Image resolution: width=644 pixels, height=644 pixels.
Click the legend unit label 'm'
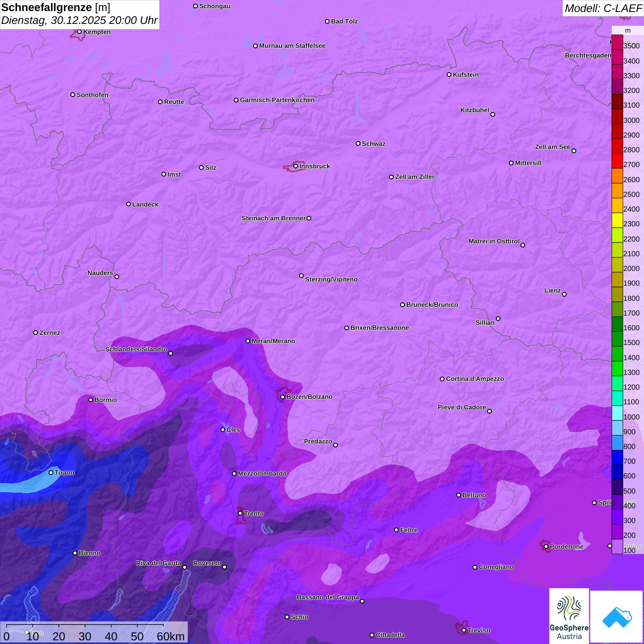628,30
